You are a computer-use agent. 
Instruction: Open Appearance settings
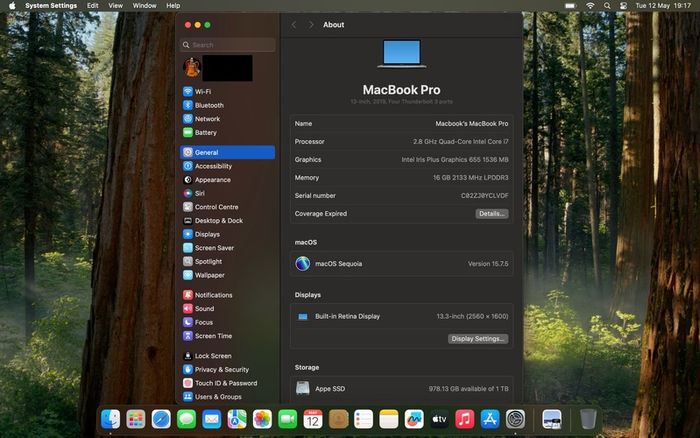coord(228,179)
